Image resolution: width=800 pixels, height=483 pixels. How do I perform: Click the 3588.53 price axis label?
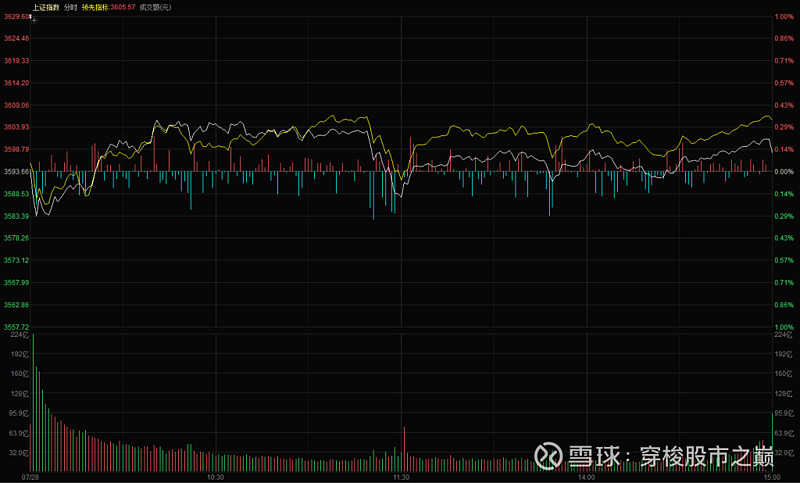(x=16, y=194)
